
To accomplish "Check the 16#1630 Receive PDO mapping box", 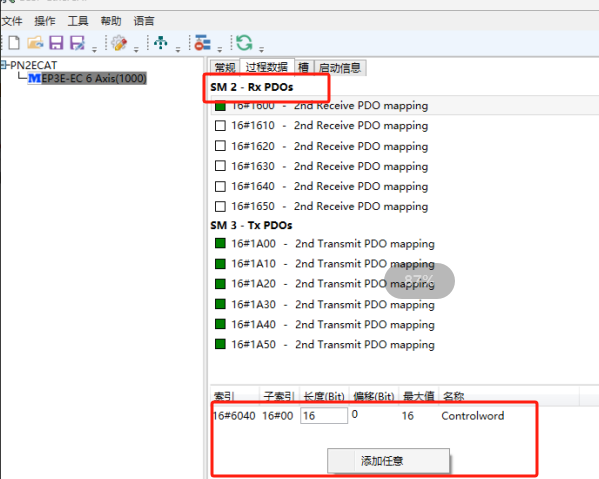I will click(220, 166).
